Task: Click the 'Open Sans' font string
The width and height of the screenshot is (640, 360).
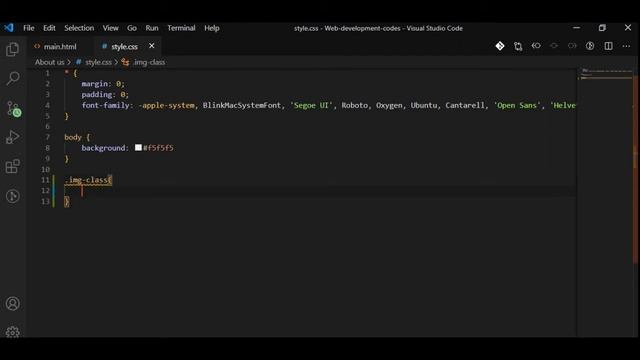Action: point(517,105)
